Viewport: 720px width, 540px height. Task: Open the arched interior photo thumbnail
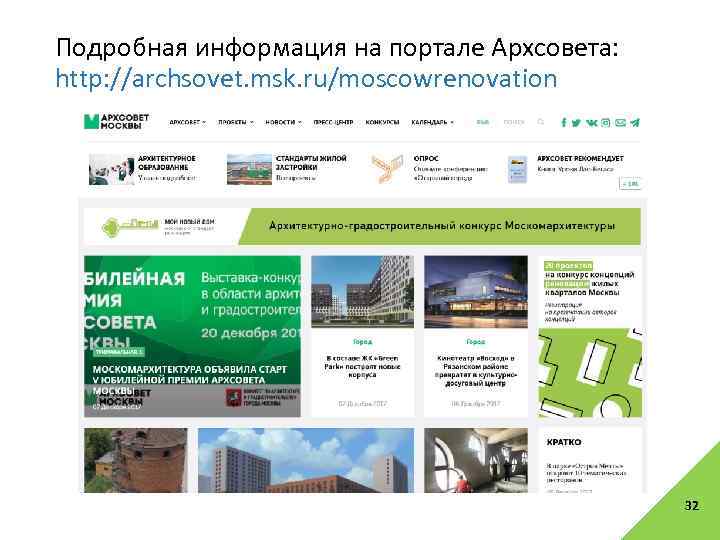(x=476, y=460)
